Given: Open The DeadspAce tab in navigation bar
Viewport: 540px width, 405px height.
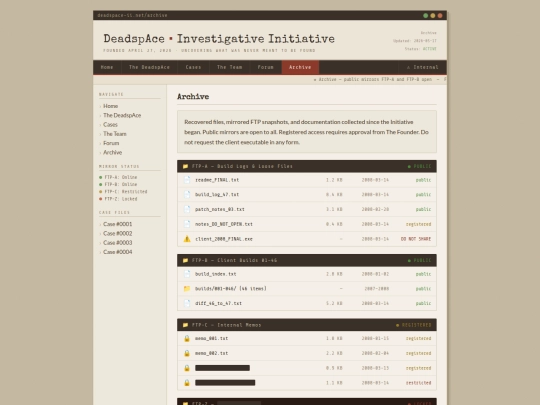Looking at the screenshot, I should click(x=149, y=67).
